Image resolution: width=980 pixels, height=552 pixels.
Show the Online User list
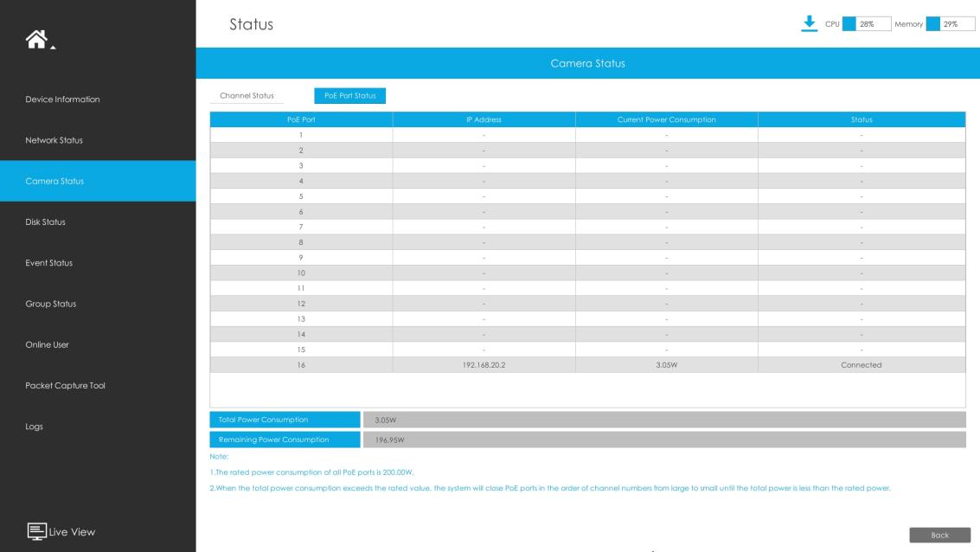(47, 344)
